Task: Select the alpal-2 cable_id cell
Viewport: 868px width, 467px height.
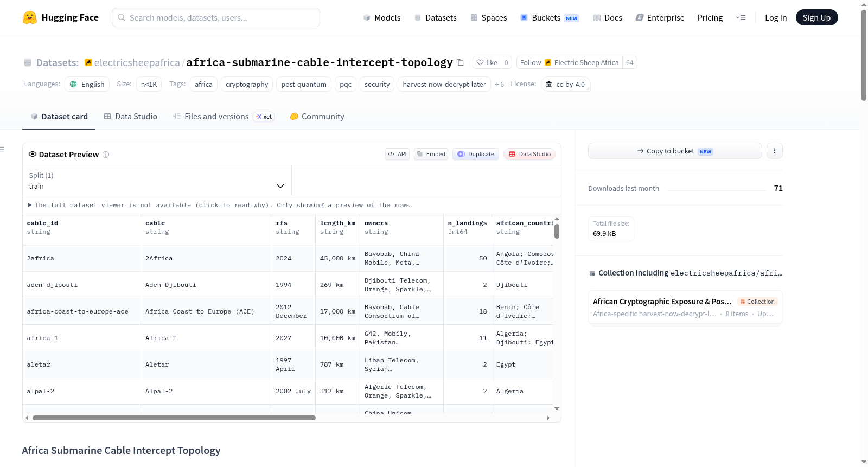Action: [x=81, y=391]
